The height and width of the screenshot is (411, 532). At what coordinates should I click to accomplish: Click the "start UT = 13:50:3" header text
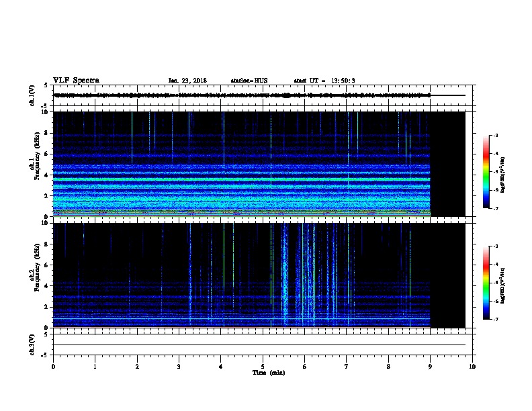click(x=324, y=81)
